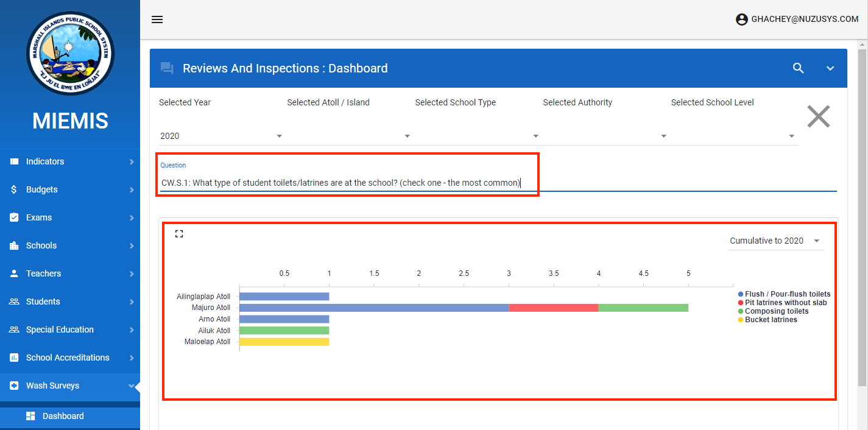The image size is (868, 430).
Task: Click green Composing toilets segment for Majuro
Action: click(643, 308)
